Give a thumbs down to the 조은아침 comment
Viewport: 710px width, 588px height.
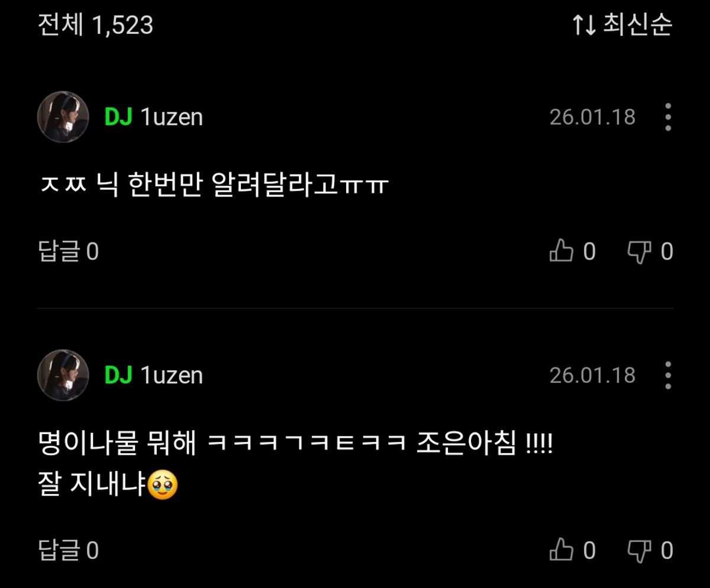pos(650,551)
